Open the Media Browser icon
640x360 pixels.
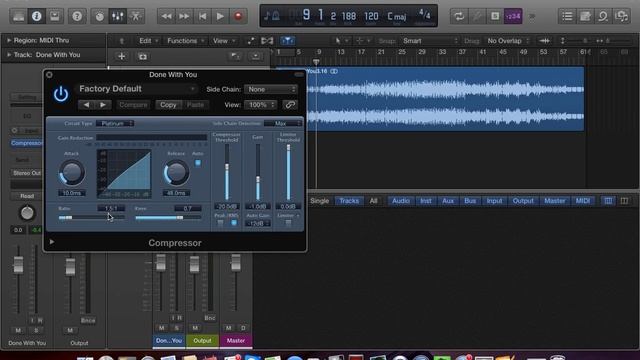621,16
